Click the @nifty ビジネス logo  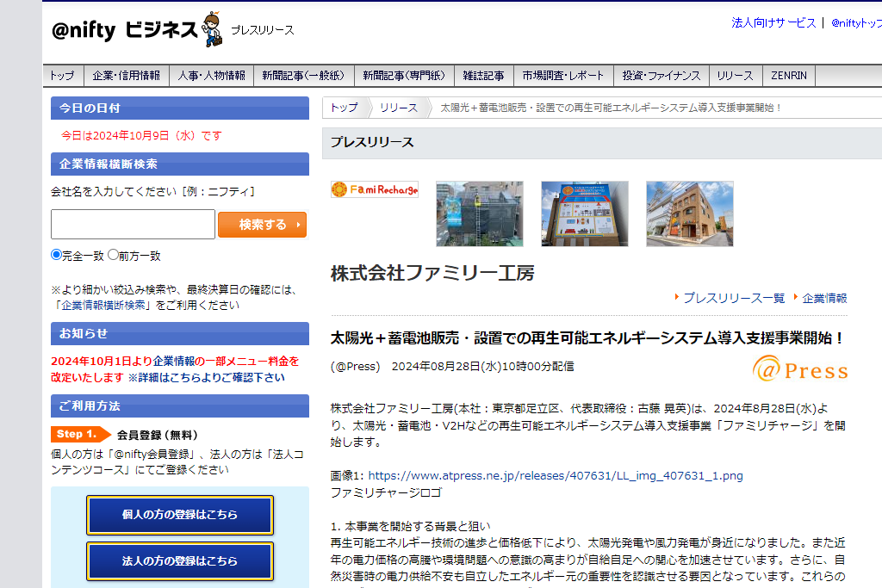tap(124, 30)
